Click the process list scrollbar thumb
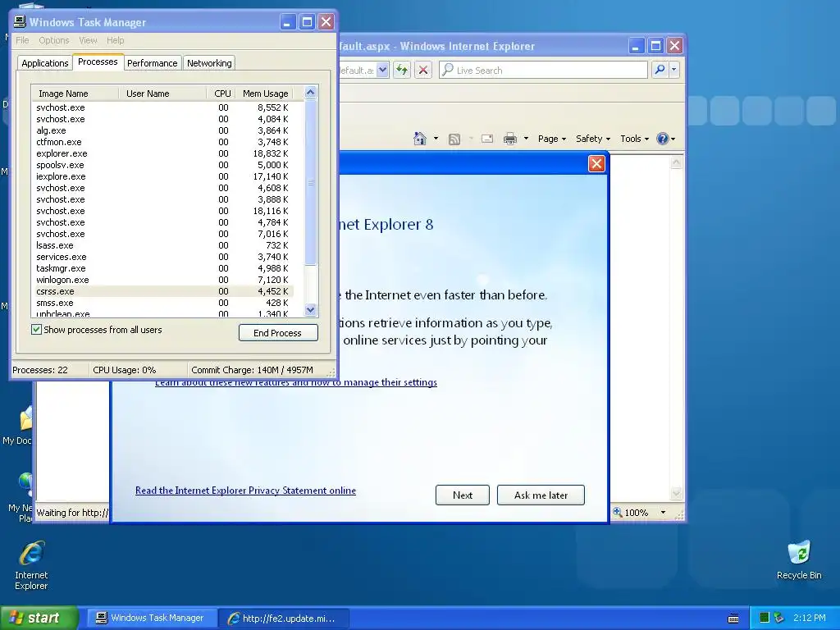The height and width of the screenshot is (630, 840). point(311,182)
